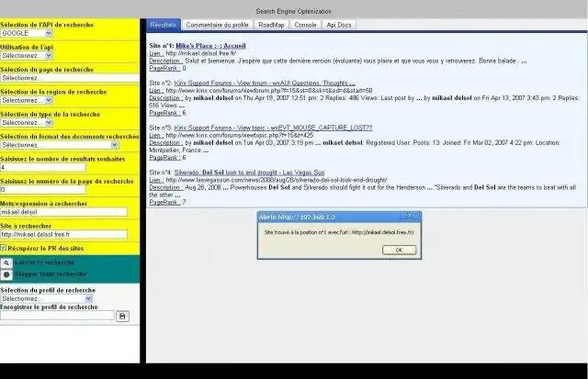Viewport: 588px width, 379px height.
Task: Open the type de la recherche dropdown
Action: (26, 122)
